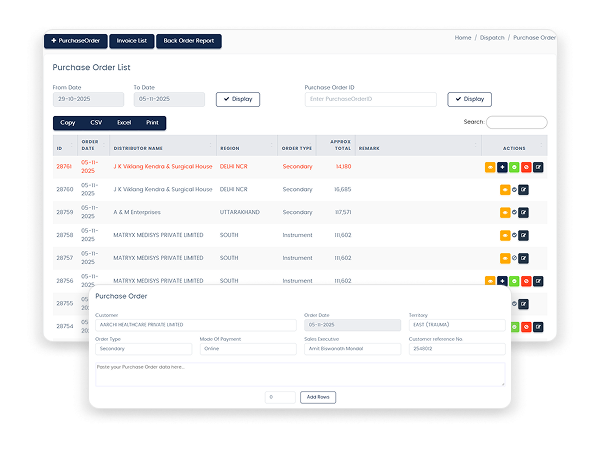
Task: Click the check-circle icon in row 28758
Action: [514, 235]
